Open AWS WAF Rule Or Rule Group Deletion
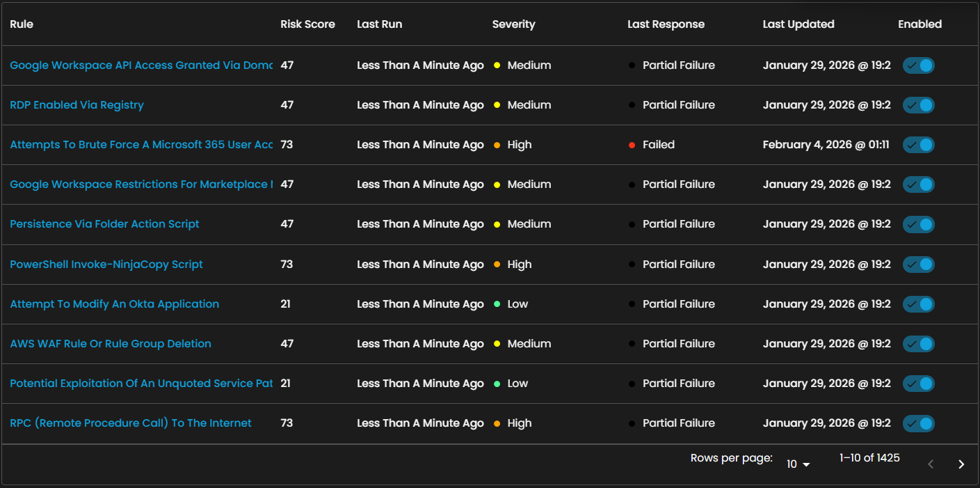 (x=111, y=344)
